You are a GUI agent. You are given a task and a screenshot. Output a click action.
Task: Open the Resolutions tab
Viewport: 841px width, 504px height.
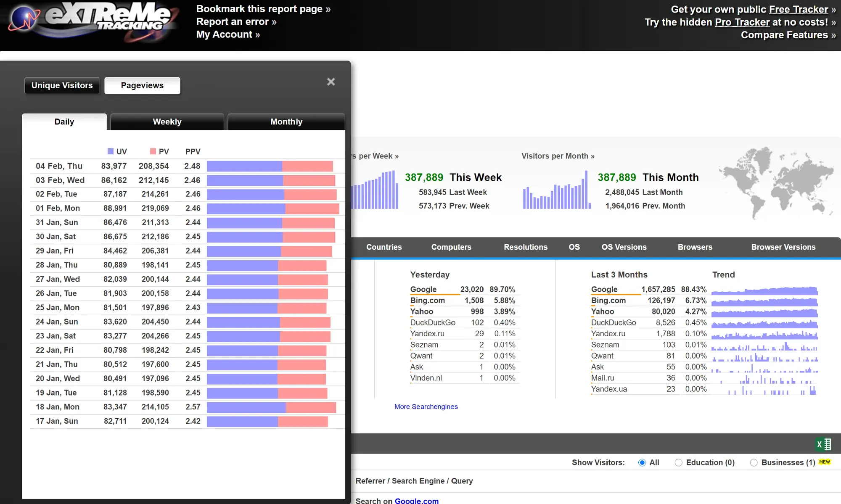point(526,247)
